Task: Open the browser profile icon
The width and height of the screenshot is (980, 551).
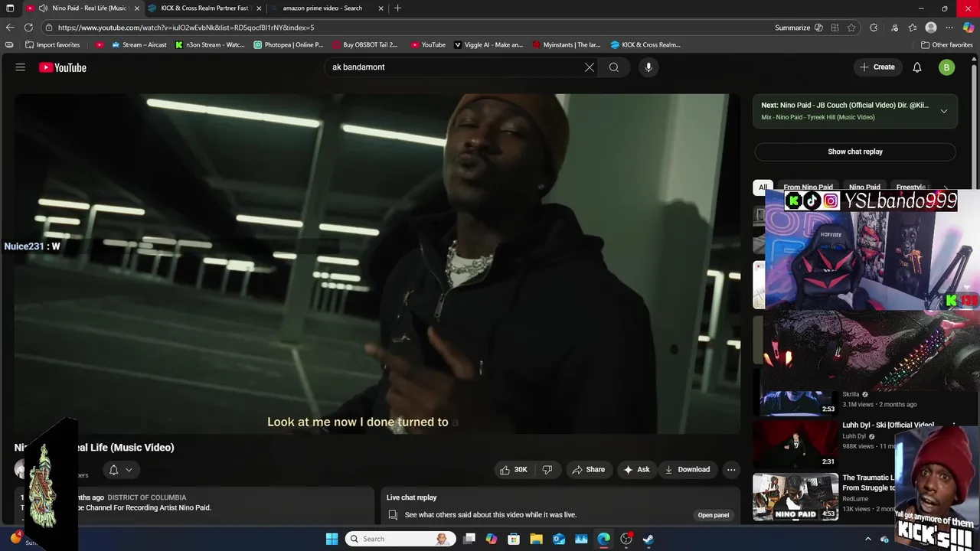Action: [x=931, y=28]
